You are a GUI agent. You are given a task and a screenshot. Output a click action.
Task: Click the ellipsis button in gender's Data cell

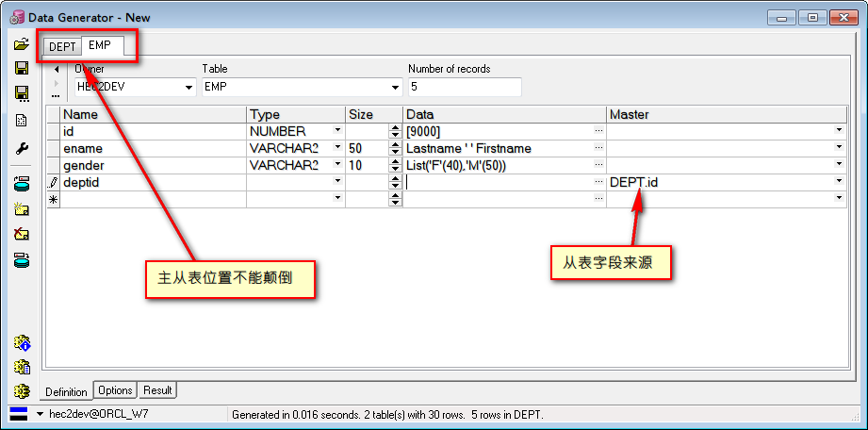pyautogui.click(x=598, y=165)
